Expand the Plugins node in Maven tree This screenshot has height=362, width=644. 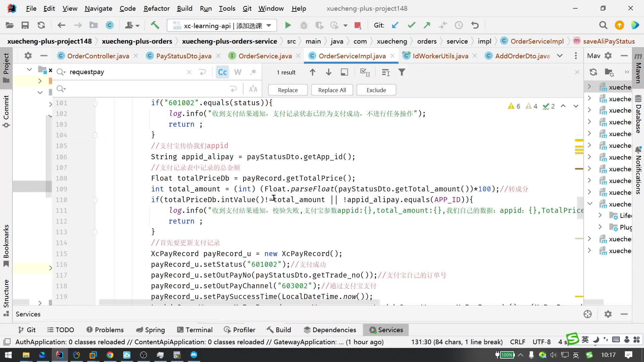[600, 227]
